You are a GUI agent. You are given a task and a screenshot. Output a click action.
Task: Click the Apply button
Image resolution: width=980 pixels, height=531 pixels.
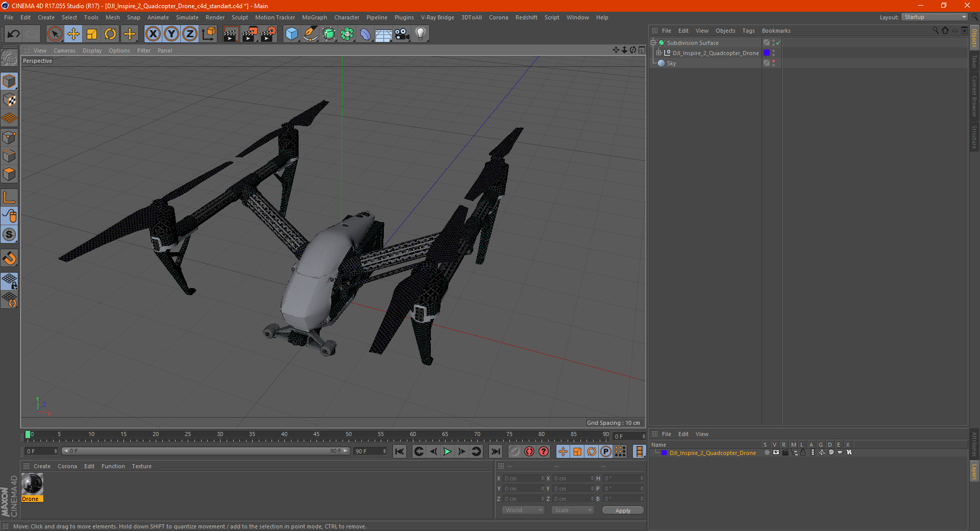(623, 511)
